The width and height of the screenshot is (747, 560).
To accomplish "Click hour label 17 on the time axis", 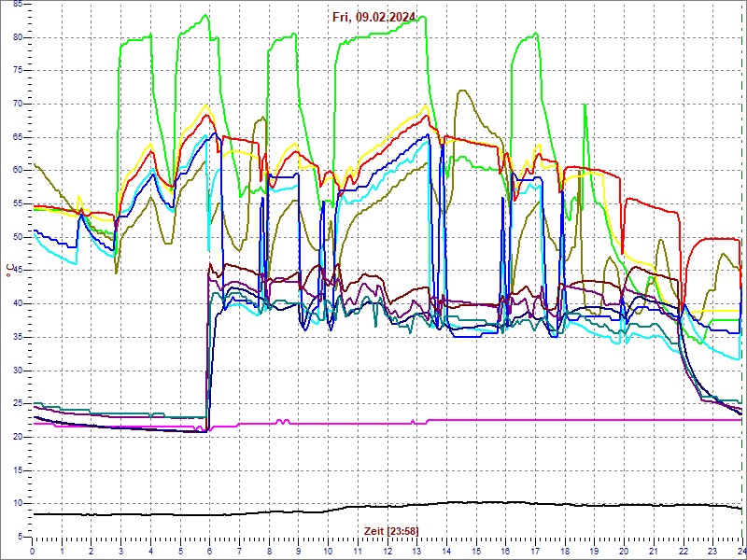I will pos(534,551).
